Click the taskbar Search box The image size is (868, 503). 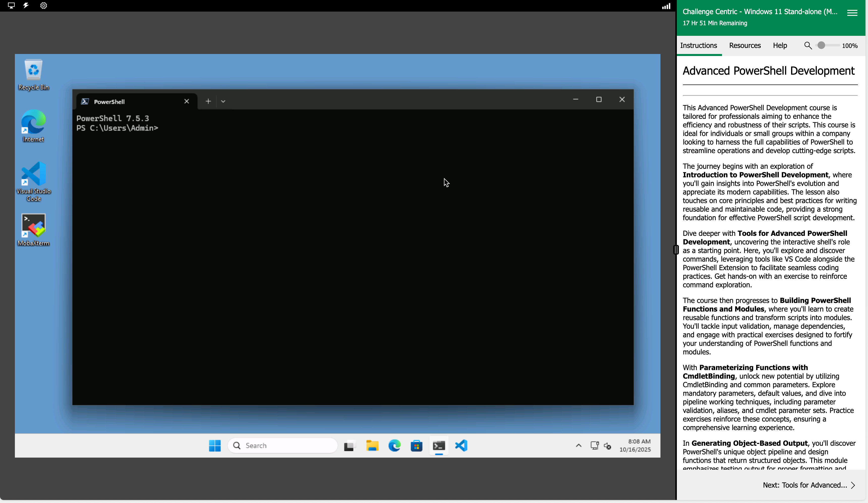282,445
